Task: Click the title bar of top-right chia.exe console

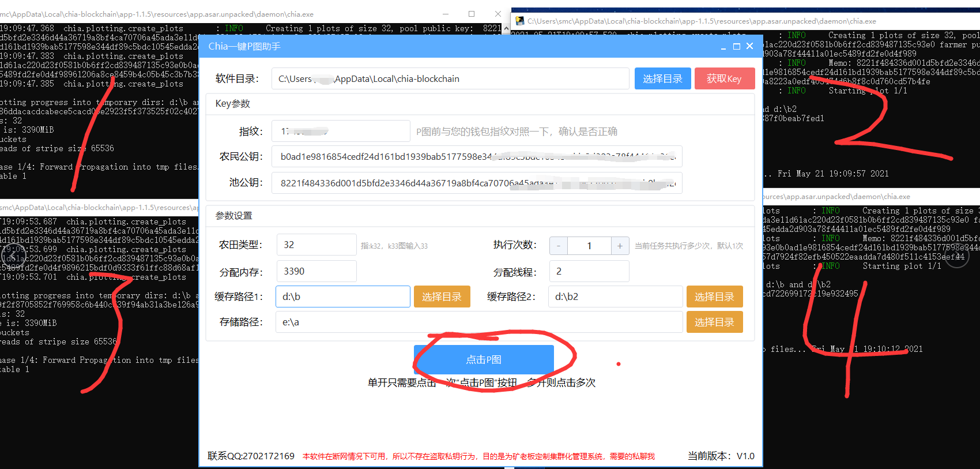Action: (x=746, y=21)
